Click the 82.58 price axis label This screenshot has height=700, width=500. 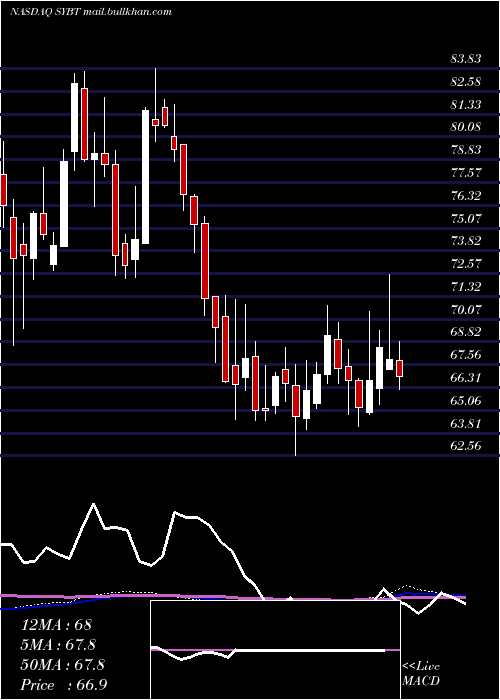[466, 82]
